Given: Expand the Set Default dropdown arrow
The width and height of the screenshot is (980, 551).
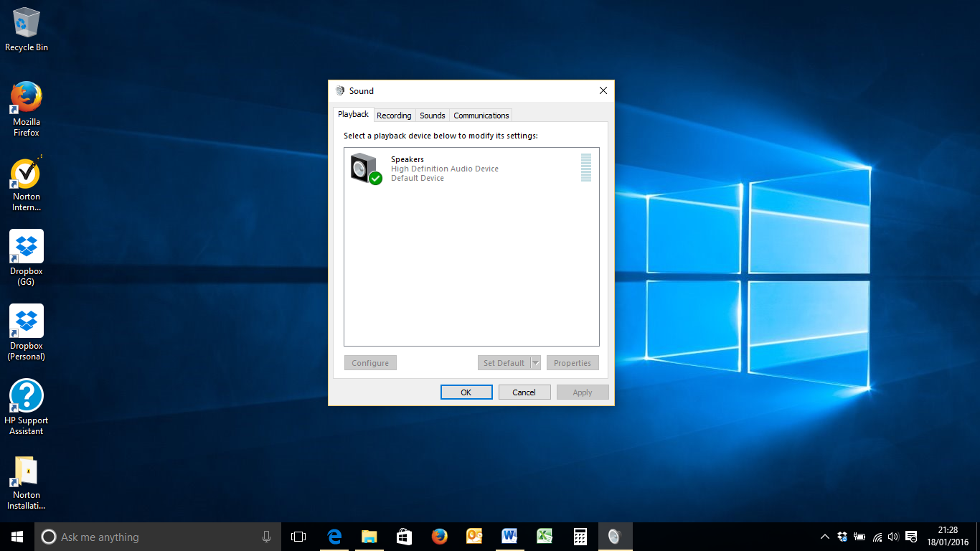Looking at the screenshot, I should (x=535, y=363).
